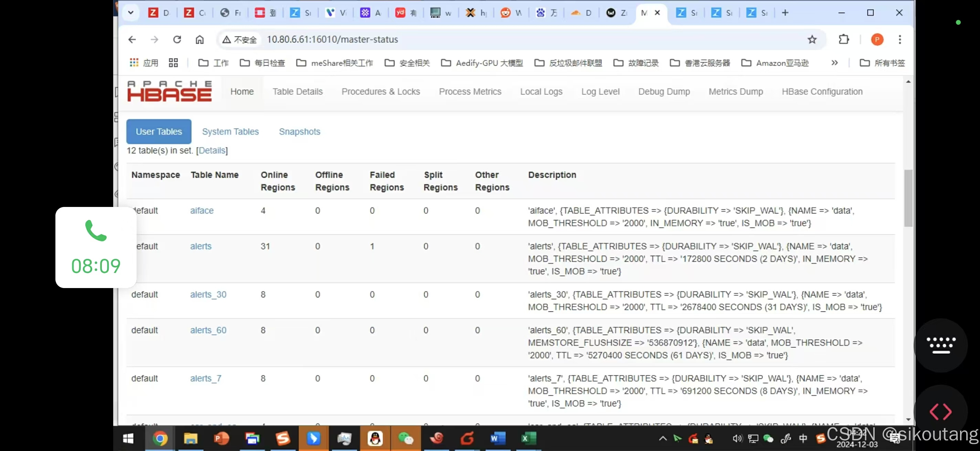
Task: Open Chrome from the taskbar
Action: click(x=160, y=439)
